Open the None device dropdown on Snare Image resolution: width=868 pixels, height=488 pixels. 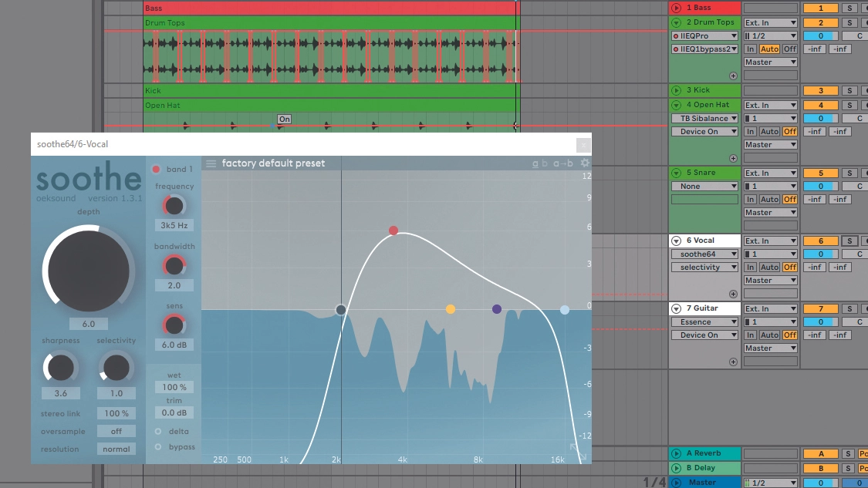pyautogui.click(x=704, y=187)
